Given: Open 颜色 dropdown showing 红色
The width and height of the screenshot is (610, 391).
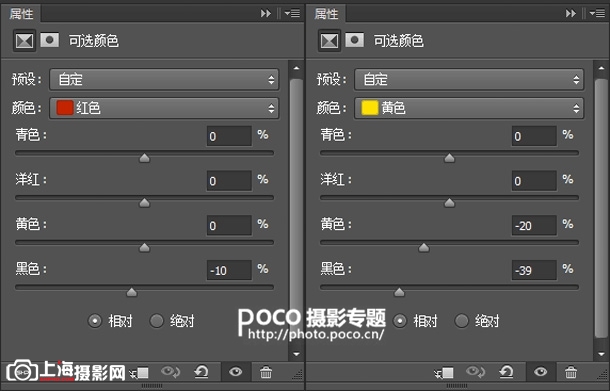Looking at the screenshot, I should pyautogui.click(x=164, y=108).
